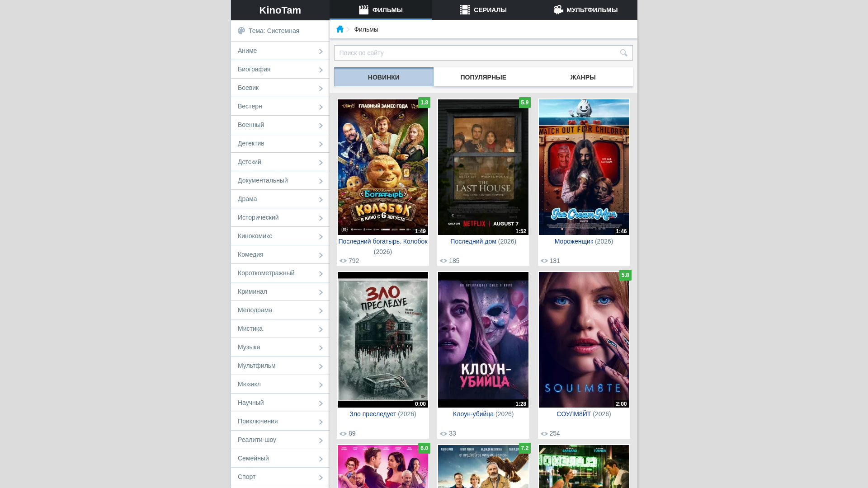Select Исторический genre in sidebar
The image size is (868, 488).
click(280, 217)
